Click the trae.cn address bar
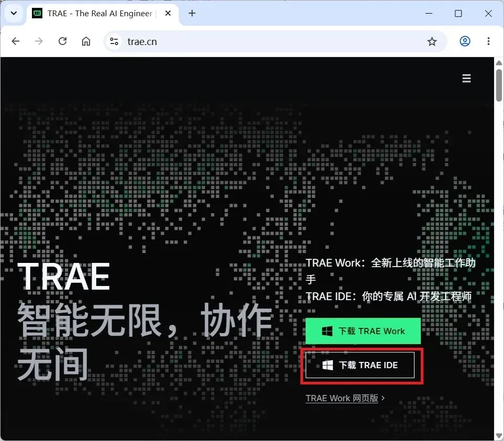Screen dimensions: 504x441 pos(275,41)
